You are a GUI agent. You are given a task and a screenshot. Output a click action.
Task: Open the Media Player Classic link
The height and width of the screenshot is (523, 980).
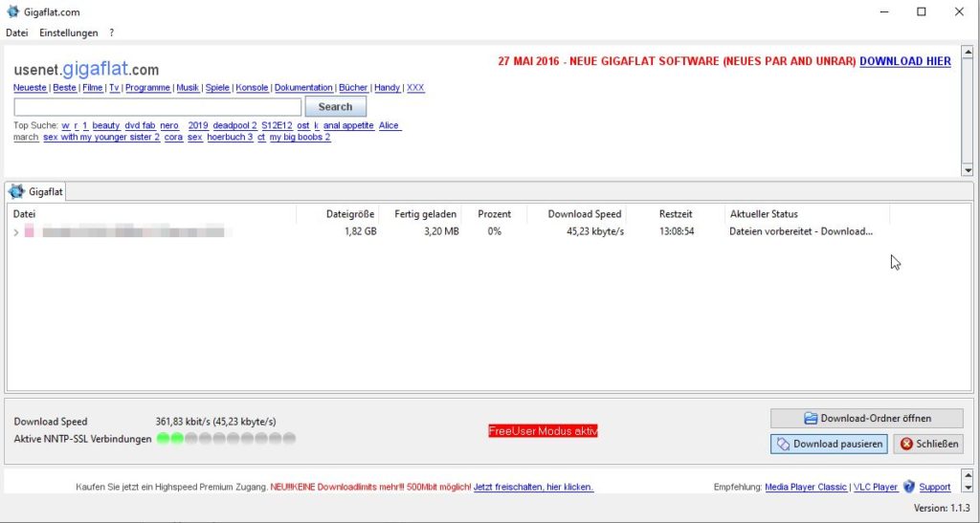point(806,487)
